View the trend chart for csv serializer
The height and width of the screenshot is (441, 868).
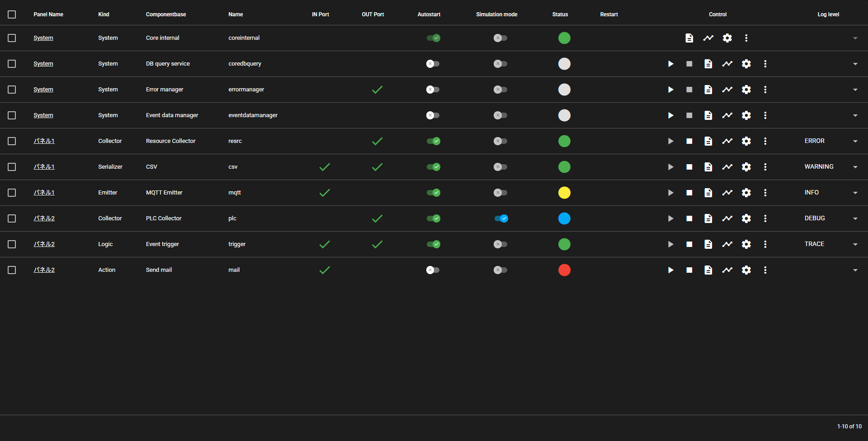[x=727, y=167]
